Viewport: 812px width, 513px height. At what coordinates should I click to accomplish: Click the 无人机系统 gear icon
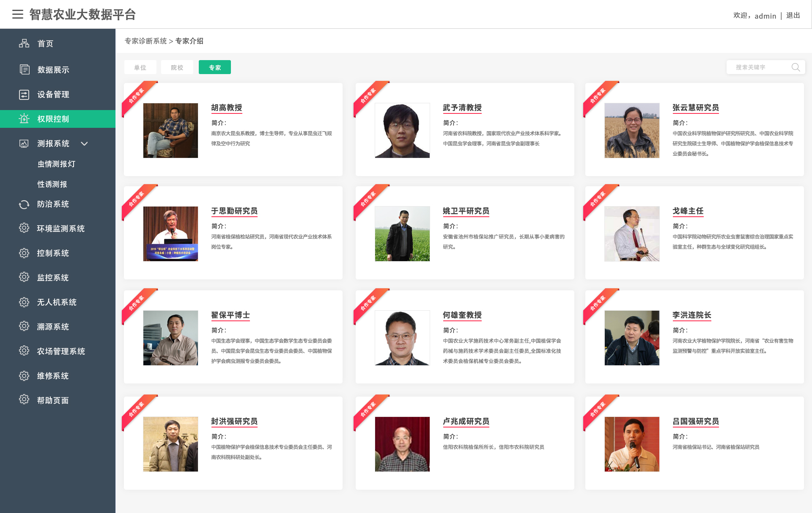[x=24, y=302]
